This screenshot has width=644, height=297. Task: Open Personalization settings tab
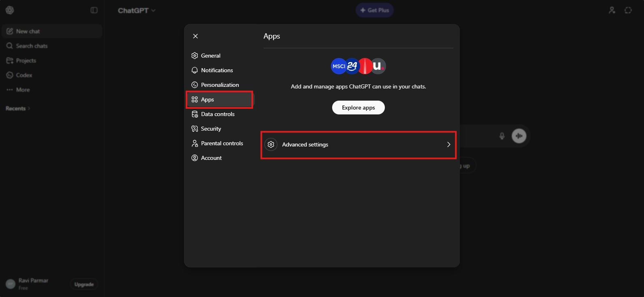click(220, 85)
